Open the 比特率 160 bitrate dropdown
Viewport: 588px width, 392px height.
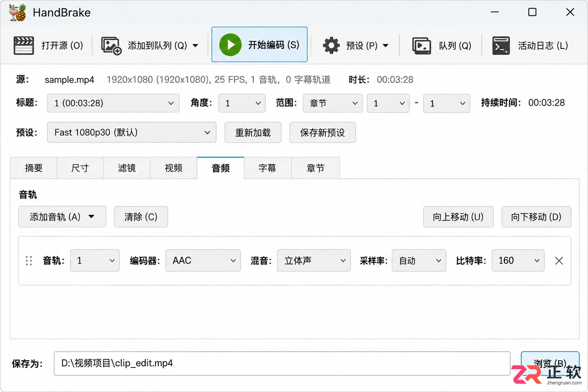pos(518,261)
